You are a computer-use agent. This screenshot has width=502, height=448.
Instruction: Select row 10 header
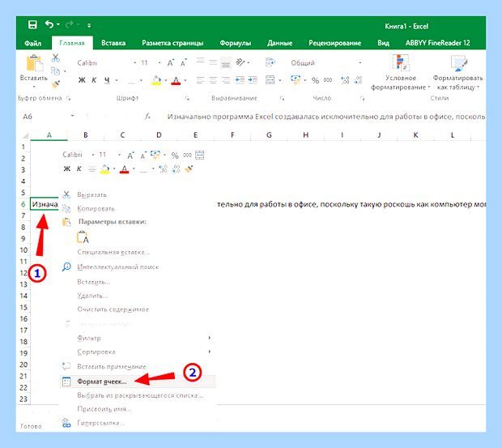(x=23, y=250)
